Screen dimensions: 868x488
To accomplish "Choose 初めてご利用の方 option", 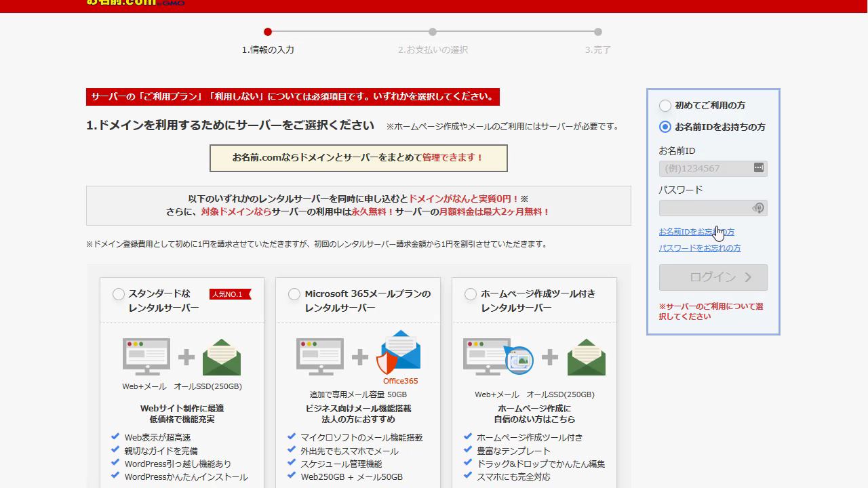I will [x=665, y=106].
